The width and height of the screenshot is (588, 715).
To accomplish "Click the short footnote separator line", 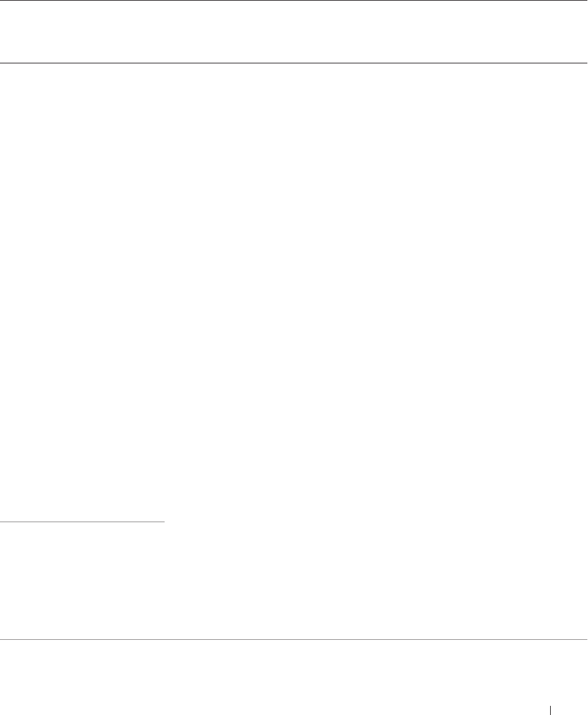I will point(82,522).
